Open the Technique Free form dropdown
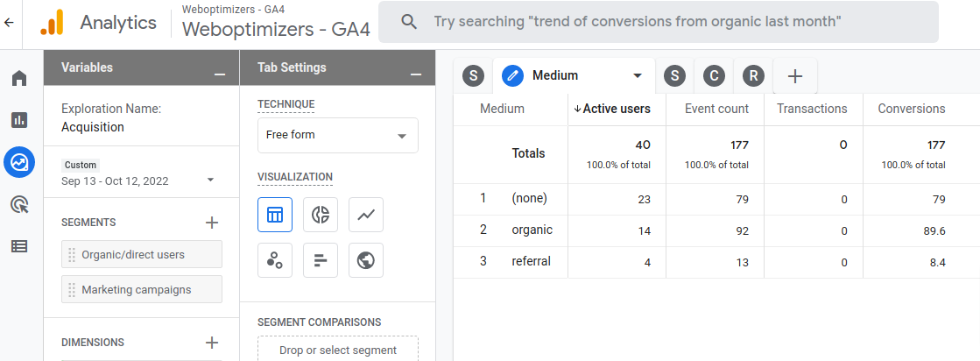The image size is (980, 361). click(x=337, y=136)
